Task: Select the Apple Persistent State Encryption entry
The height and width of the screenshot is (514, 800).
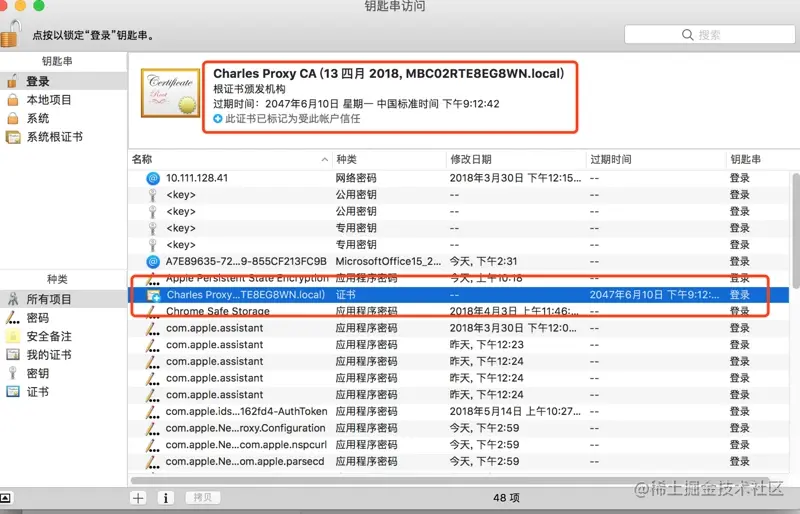Action: (x=247, y=278)
